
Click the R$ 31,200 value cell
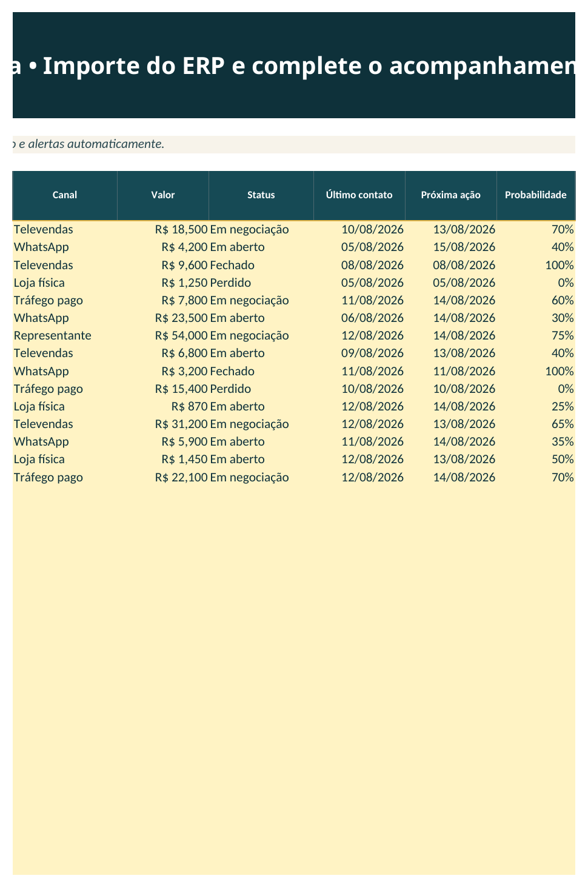pos(163,424)
